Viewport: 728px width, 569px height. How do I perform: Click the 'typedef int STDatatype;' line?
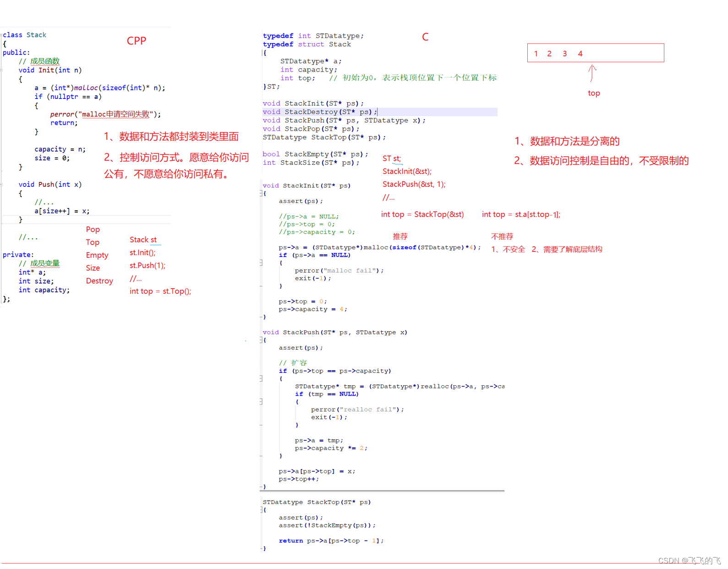313,36
